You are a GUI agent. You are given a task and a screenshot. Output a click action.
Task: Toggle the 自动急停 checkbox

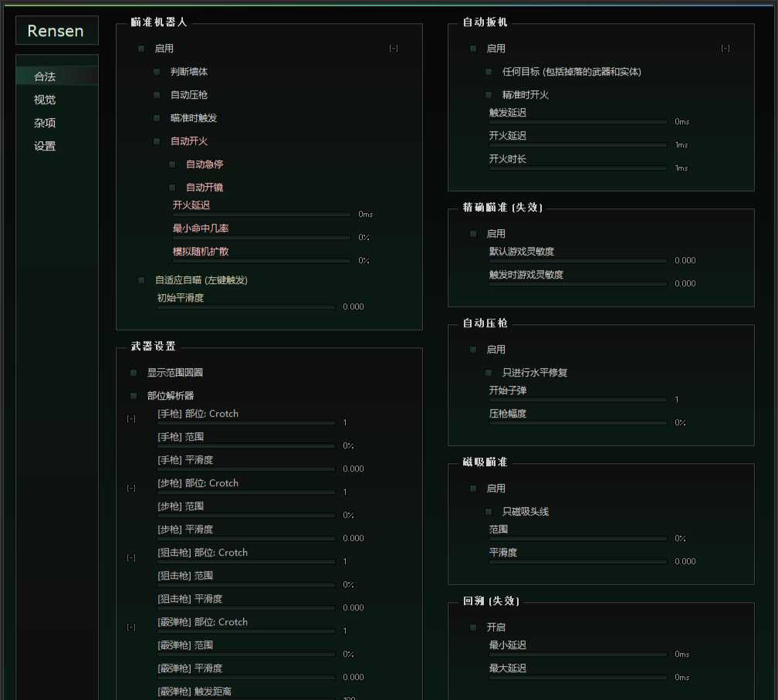pyautogui.click(x=172, y=164)
